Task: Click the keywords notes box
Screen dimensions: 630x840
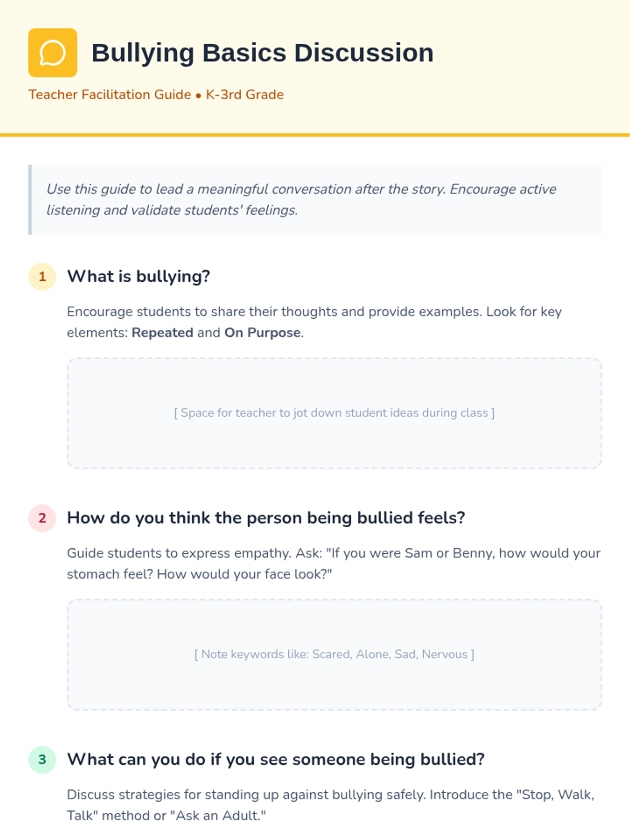Action: (334, 655)
